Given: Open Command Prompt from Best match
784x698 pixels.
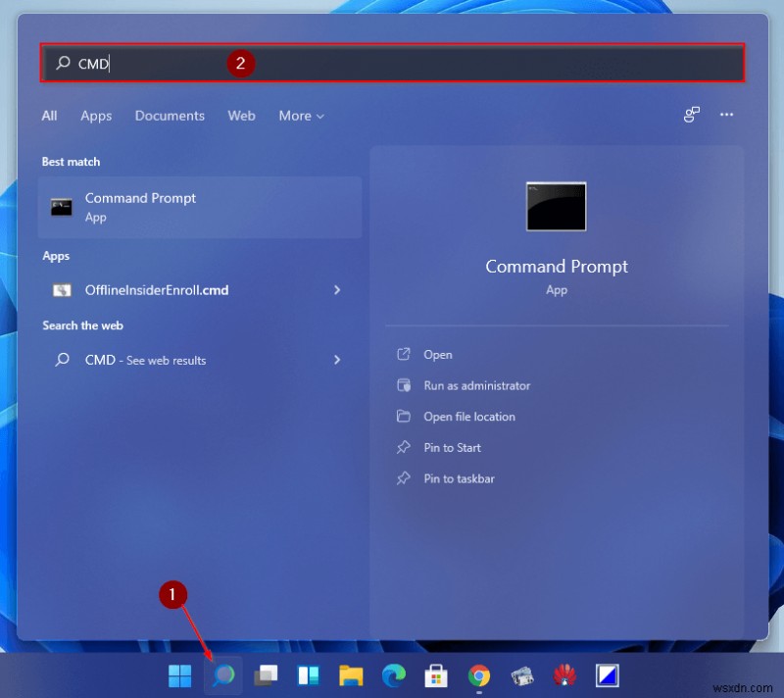Looking at the screenshot, I should [x=140, y=207].
